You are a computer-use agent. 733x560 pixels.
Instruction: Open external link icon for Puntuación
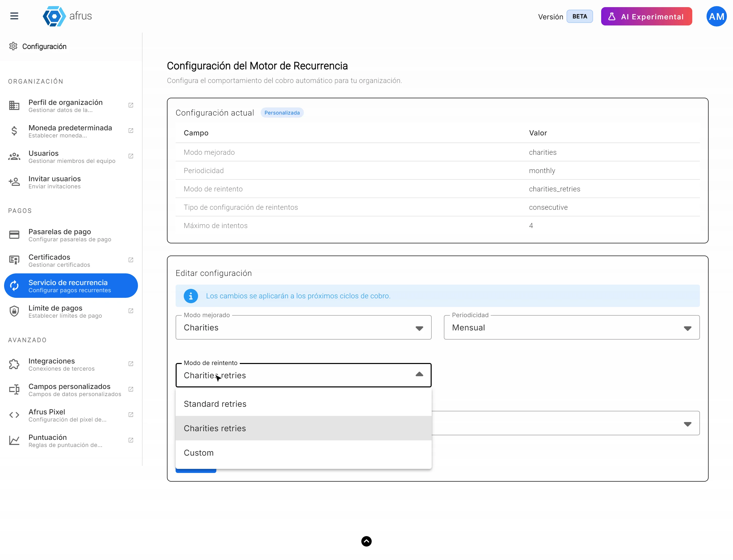coord(131,440)
